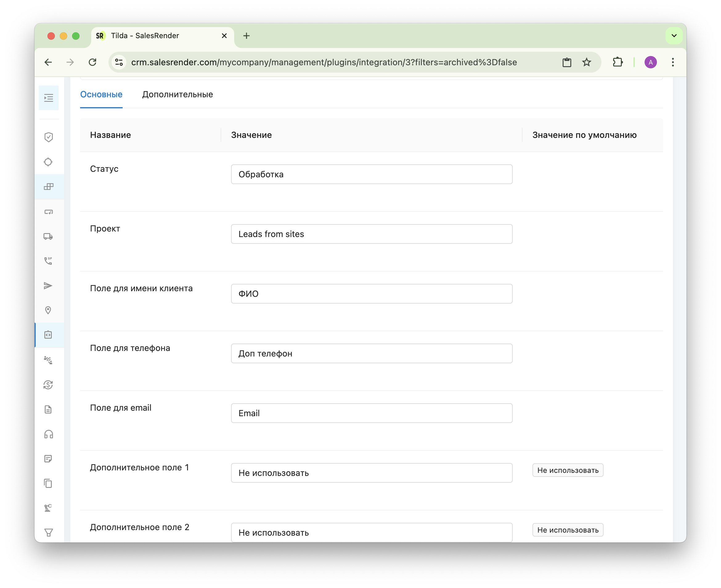Bookmark this page with star icon
Screen dimensions: 721x588
click(x=586, y=62)
